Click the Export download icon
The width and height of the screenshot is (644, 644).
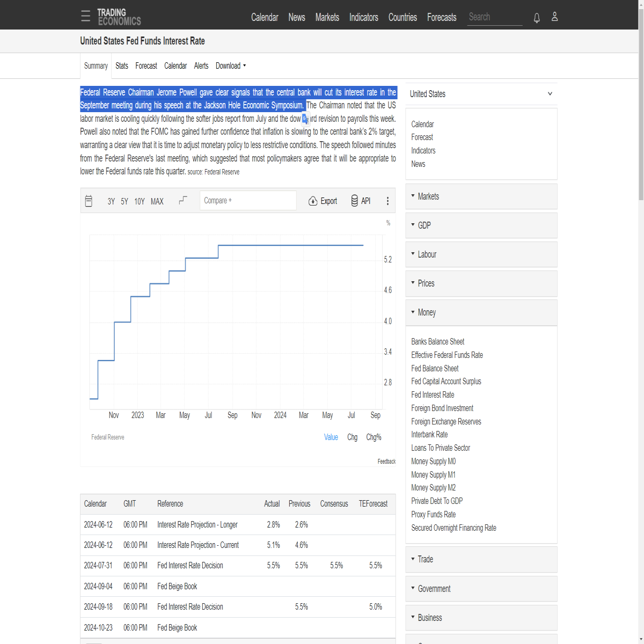[x=313, y=201]
